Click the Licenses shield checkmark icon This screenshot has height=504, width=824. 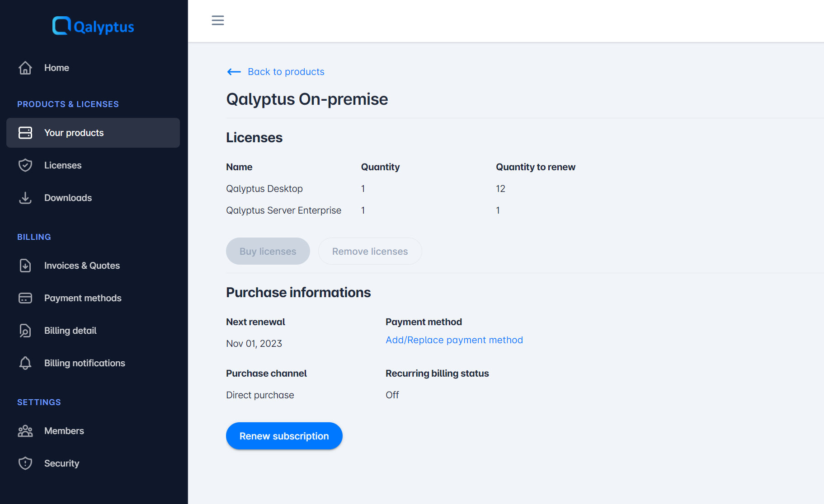[25, 165]
